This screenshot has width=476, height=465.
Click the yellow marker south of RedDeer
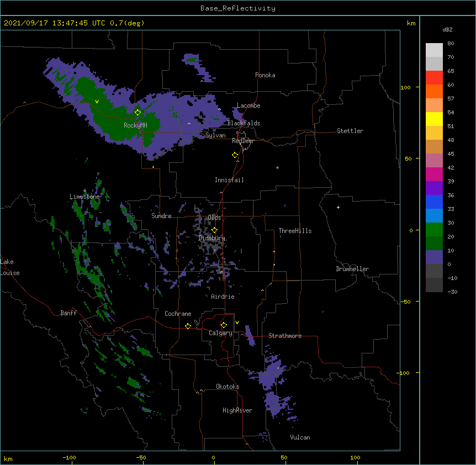pyautogui.click(x=235, y=155)
